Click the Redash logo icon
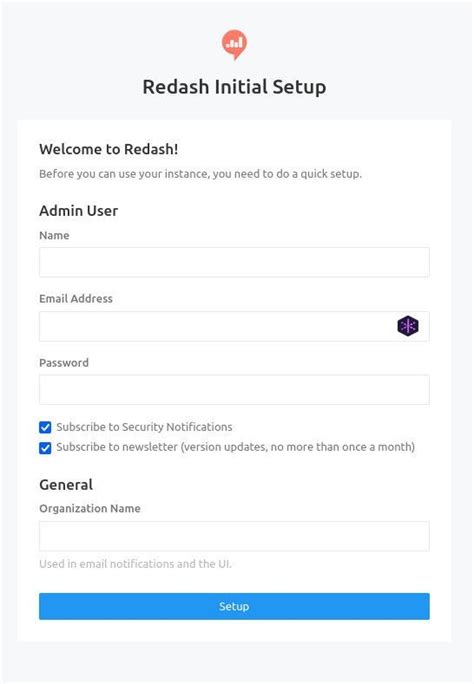The image size is (474, 684). click(x=234, y=44)
